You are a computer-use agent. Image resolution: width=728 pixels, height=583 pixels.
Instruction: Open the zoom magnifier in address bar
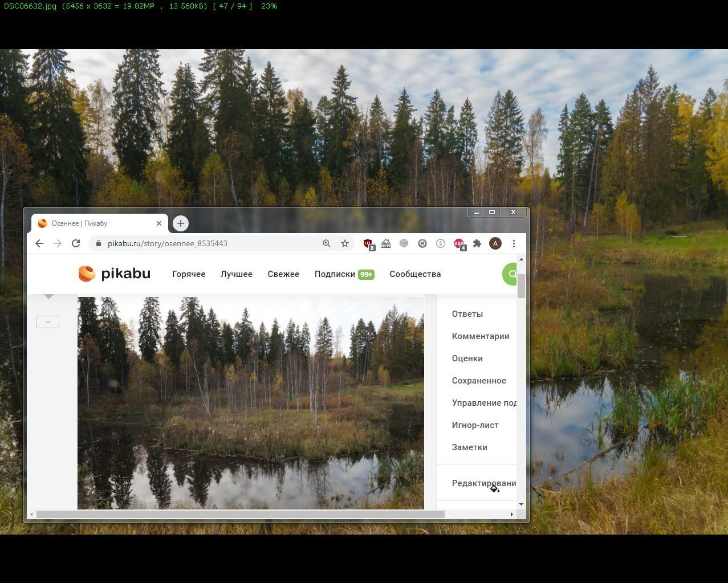[x=327, y=243]
